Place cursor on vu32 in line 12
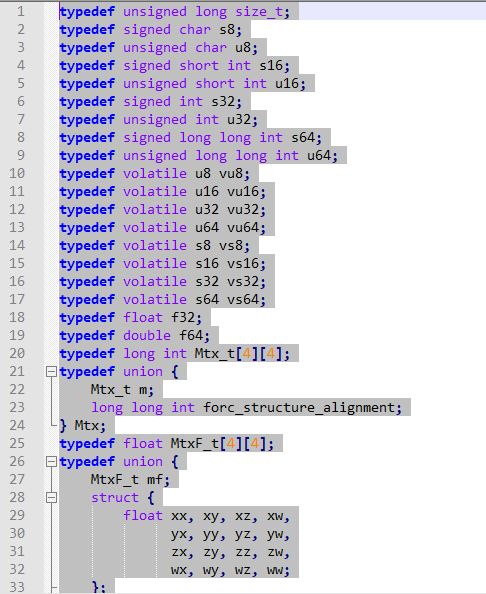Viewport: 486px width, 594px height. 242,209
